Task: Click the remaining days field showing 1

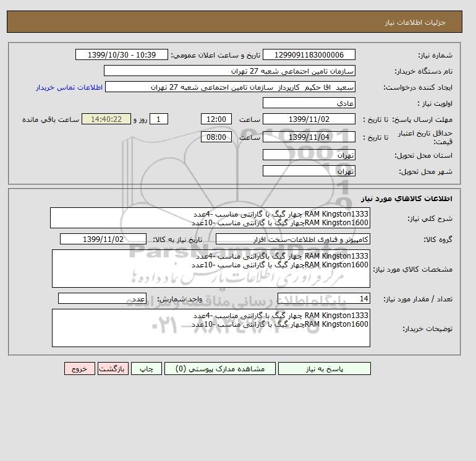Action: [x=158, y=119]
